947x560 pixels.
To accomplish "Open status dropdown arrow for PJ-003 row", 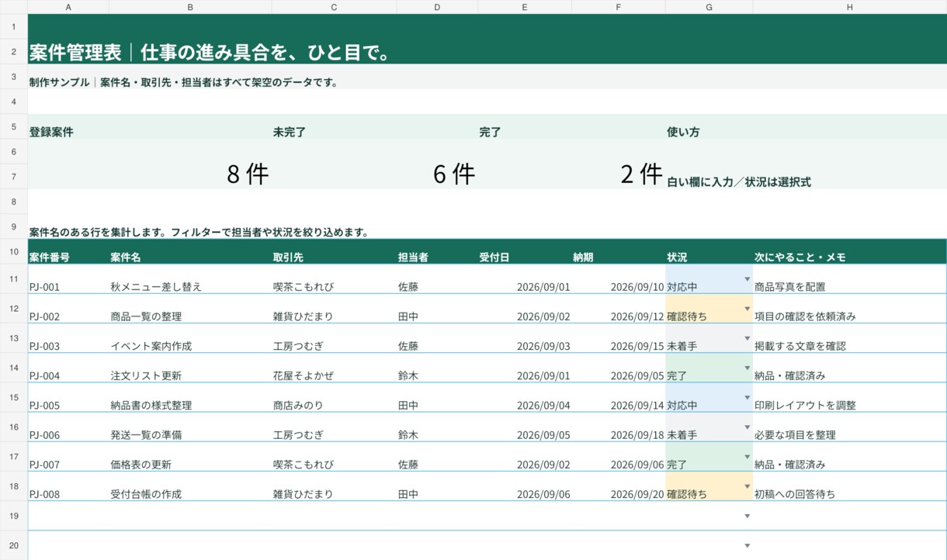I will click(747, 338).
